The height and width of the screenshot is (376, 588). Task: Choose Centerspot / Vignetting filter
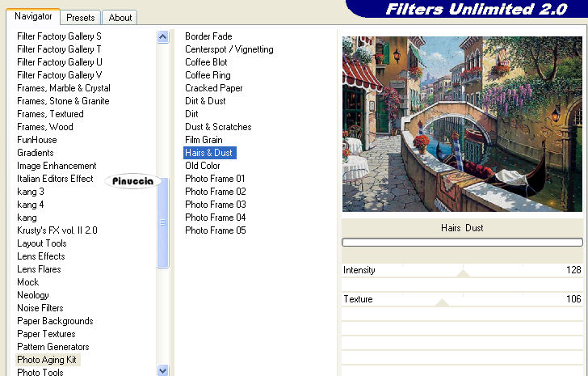click(x=229, y=49)
